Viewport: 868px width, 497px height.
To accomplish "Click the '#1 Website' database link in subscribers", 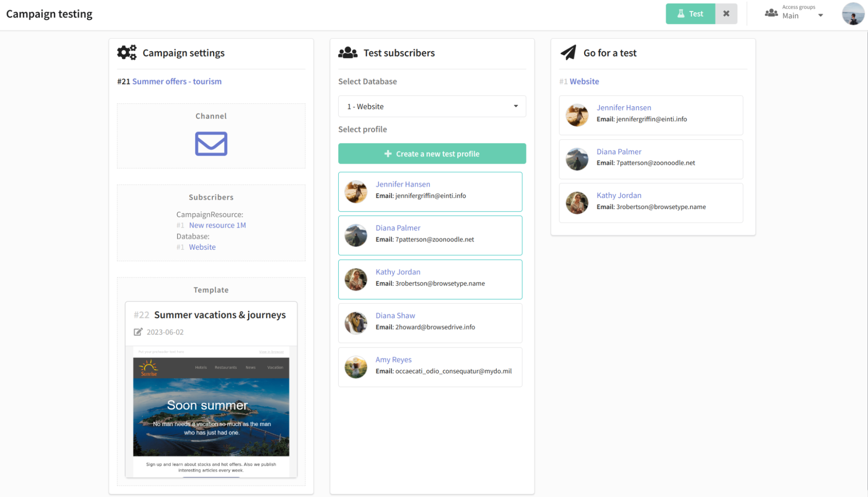I will (202, 246).
